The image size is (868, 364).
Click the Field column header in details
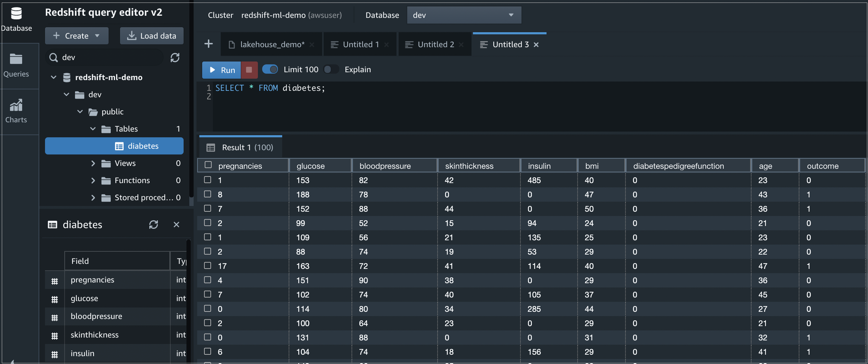point(117,261)
